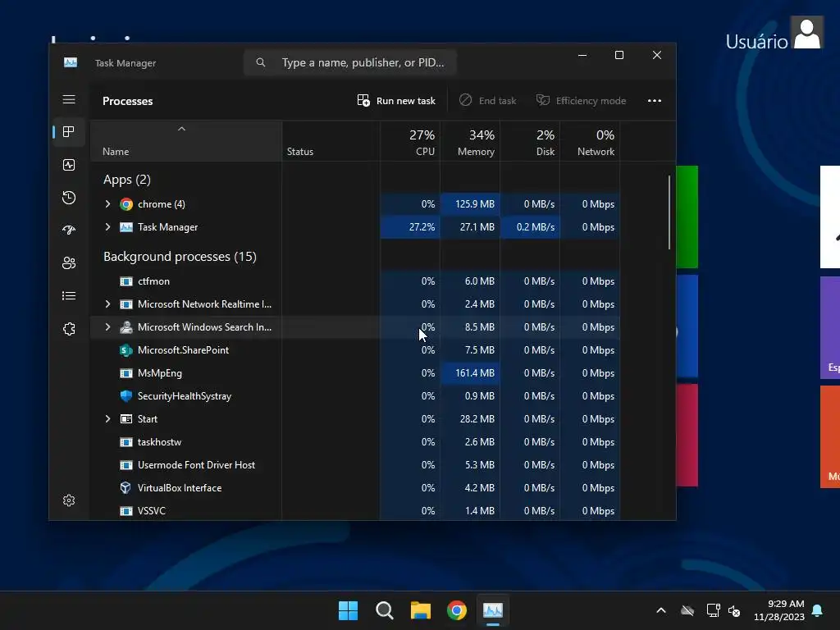Sort by the Network column header
This screenshot has height=630, width=840.
590,142
